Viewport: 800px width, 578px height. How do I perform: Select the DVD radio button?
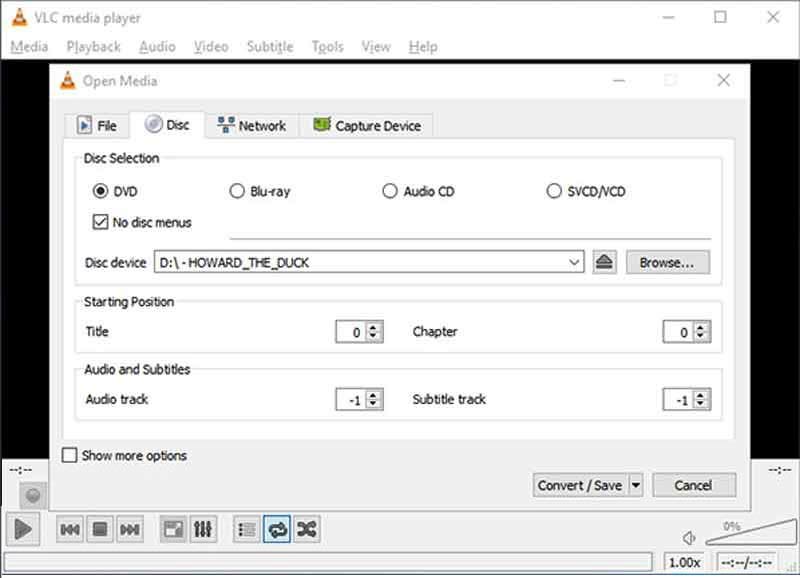tap(101, 191)
